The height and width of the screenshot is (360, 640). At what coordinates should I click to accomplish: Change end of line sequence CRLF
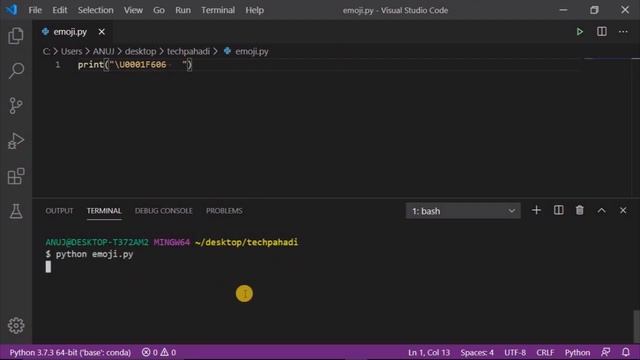tap(545, 352)
